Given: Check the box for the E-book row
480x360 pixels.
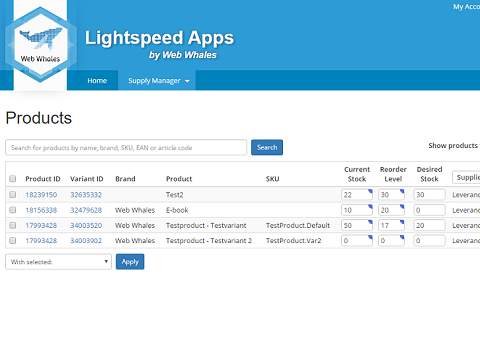Looking at the screenshot, I should [13, 210].
